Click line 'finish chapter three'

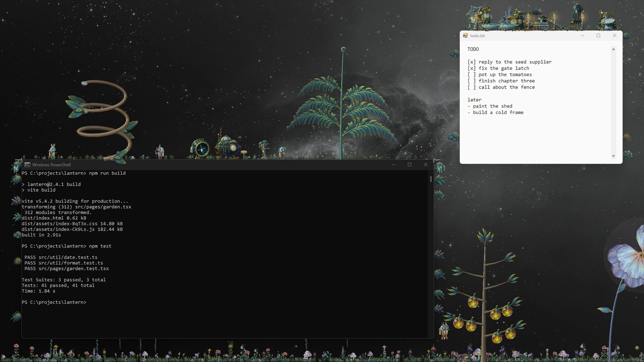pyautogui.click(x=501, y=81)
